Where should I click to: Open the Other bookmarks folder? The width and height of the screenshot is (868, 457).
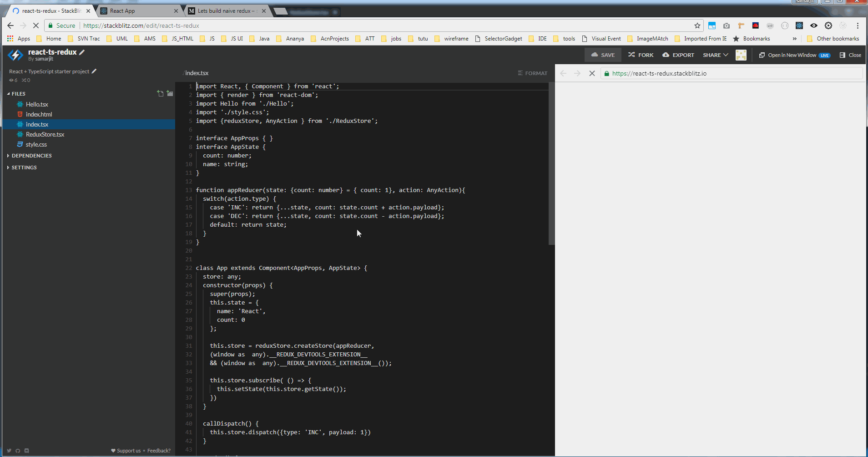tap(833, 39)
